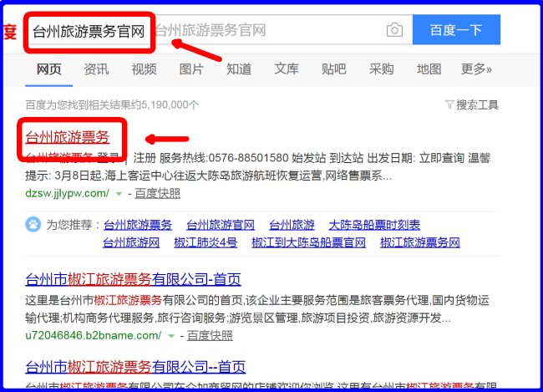
Task: Click recommended link 椒江旅游票务网
Action: coord(419,242)
